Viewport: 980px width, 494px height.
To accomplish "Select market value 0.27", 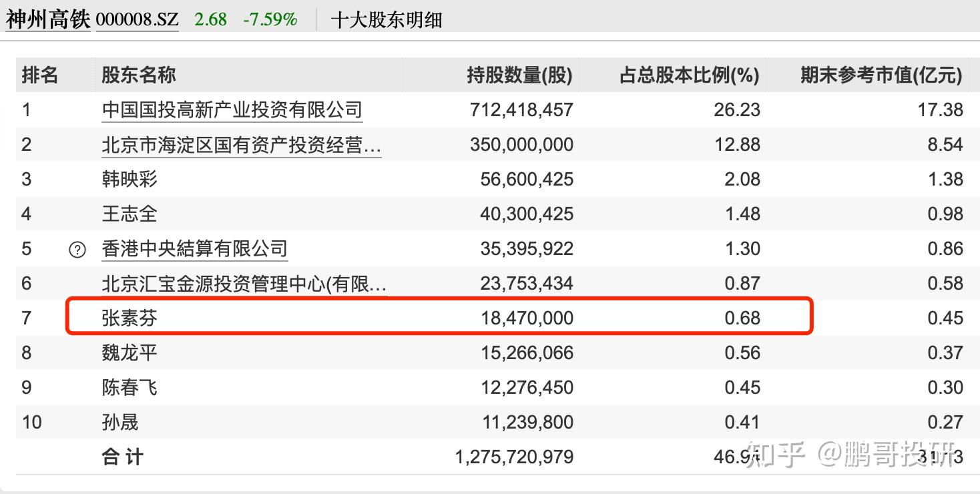I will tap(945, 422).
